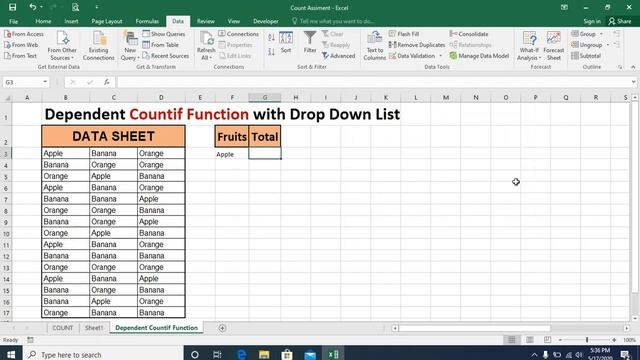Import data From Text
640x360 pixels.
[20, 56]
